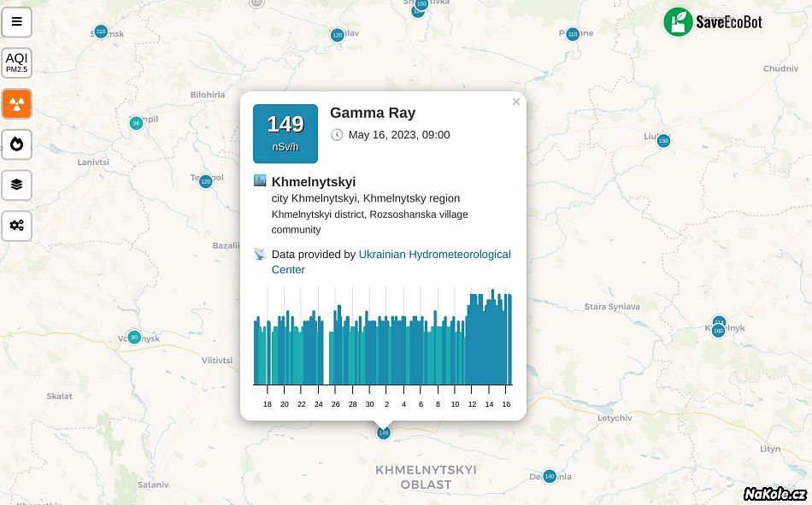
Task: Select the 149 station marker below popup
Action: [383, 433]
